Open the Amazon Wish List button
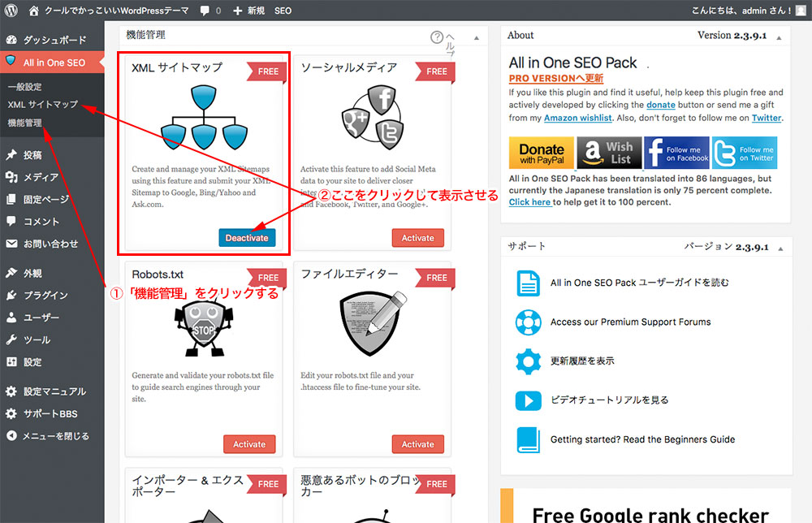This screenshot has width=812, height=523. [x=609, y=153]
